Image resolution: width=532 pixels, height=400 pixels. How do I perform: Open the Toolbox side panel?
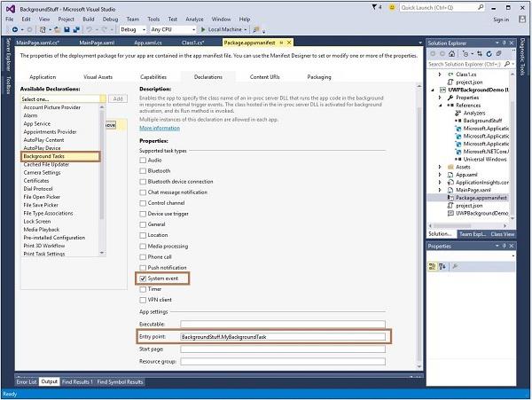7,86
